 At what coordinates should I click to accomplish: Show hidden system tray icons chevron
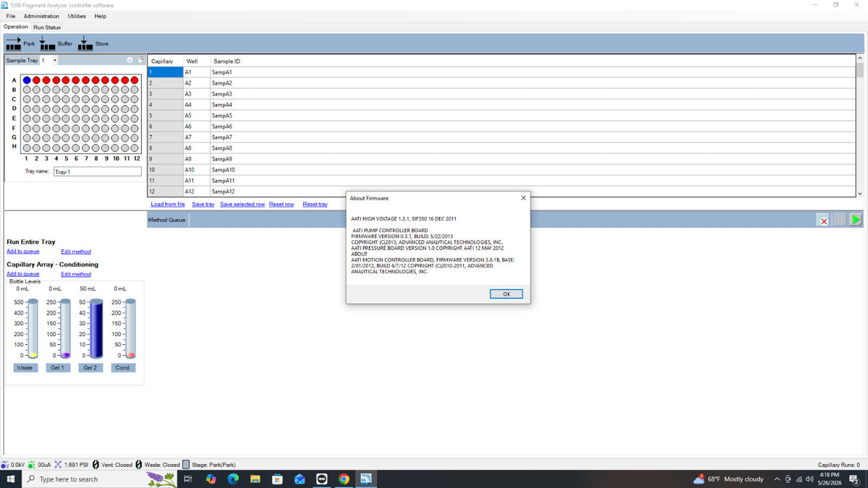pyautogui.click(x=778, y=479)
